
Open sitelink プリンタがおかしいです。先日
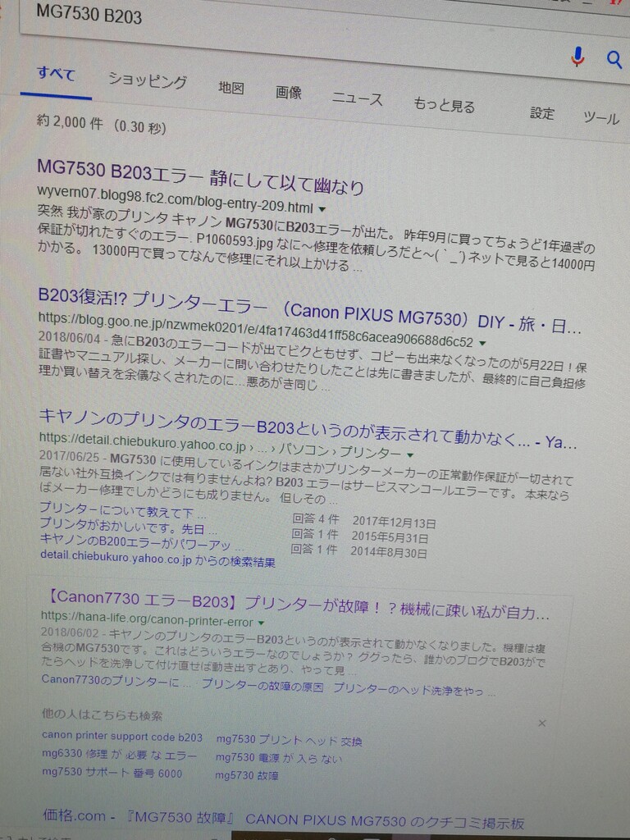coord(128,526)
